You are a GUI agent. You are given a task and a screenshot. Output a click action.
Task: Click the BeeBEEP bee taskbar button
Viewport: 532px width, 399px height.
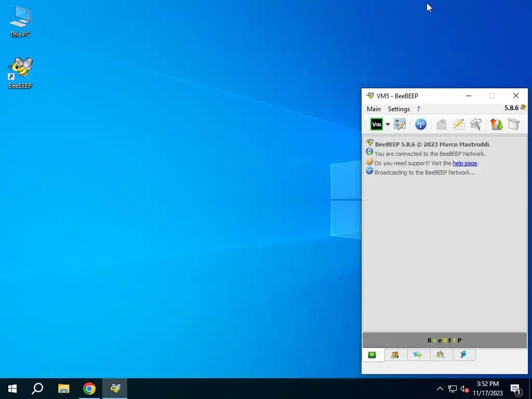(115, 389)
